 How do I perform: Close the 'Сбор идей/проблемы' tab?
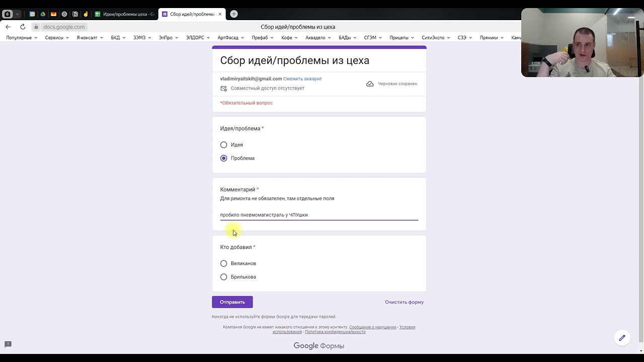(220, 14)
